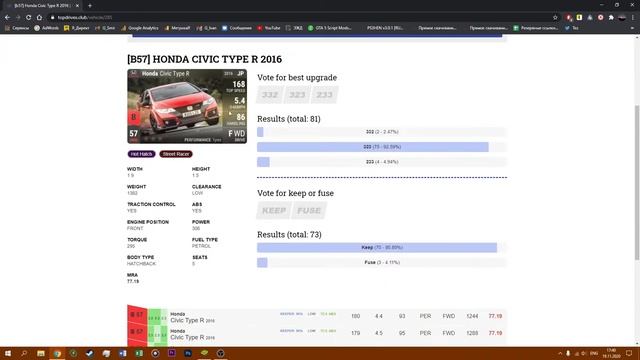The image size is (640, 360).
Task: Open the GTA 5 Script Mods bookmark
Action: pyautogui.click(x=330, y=28)
